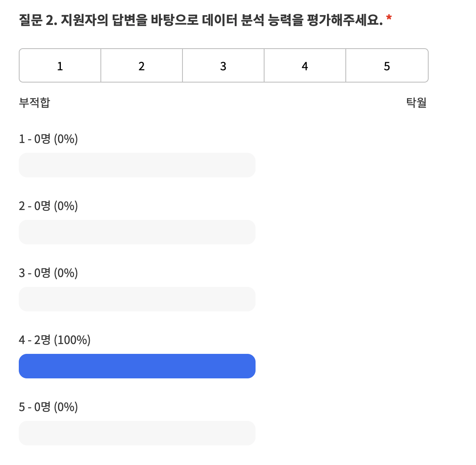Click the '4 - 2명 (100%)' result label
Image resolution: width=476 pixels, height=465 pixels.
[55, 340]
